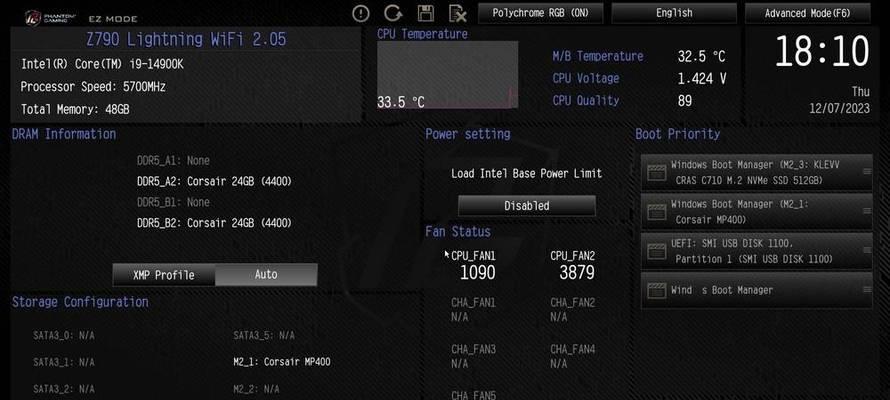Click the floppy disk save icon
This screenshot has height=400, width=890.
pos(425,13)
